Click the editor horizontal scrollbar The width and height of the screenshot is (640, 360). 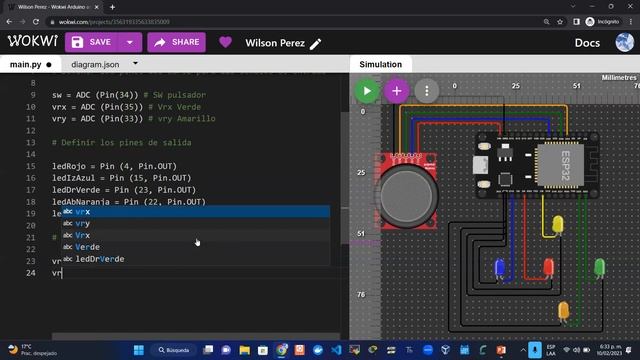[196, 336]
